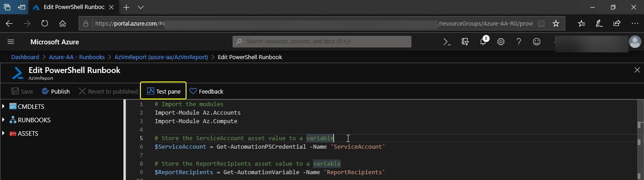Open the Azure portal hamburger menu
The image size is (644, 180).
(11, 42)
